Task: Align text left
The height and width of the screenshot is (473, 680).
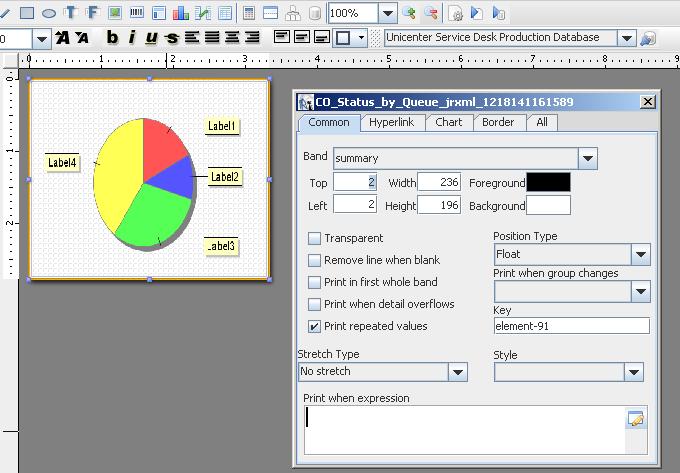Action: tap(192, 38)
